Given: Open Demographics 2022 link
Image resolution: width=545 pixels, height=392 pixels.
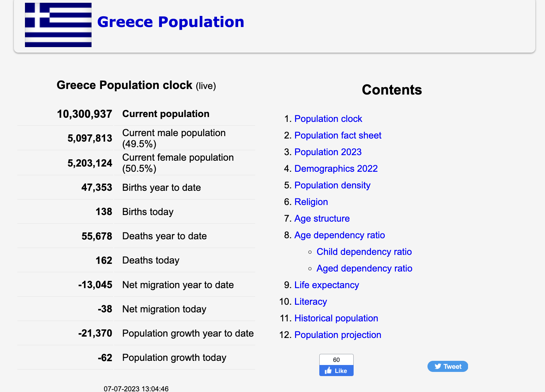Looking at the screenshot, I should [x=336, y=169].
